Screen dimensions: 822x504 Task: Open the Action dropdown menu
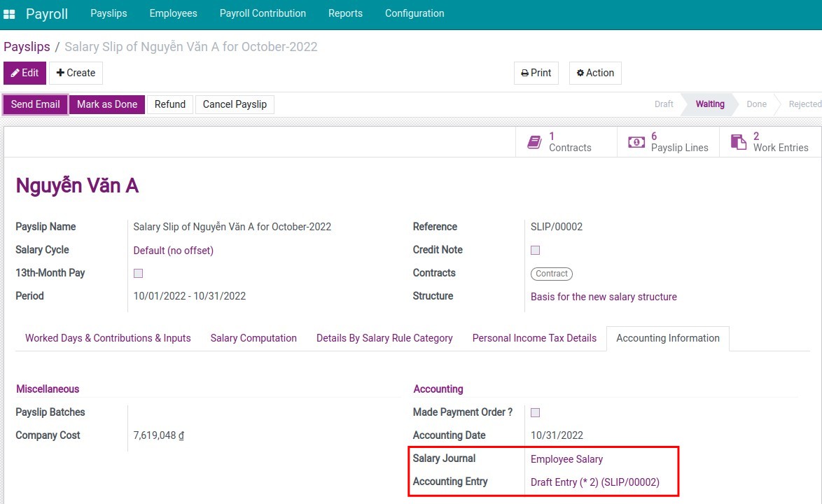(594, 73)
